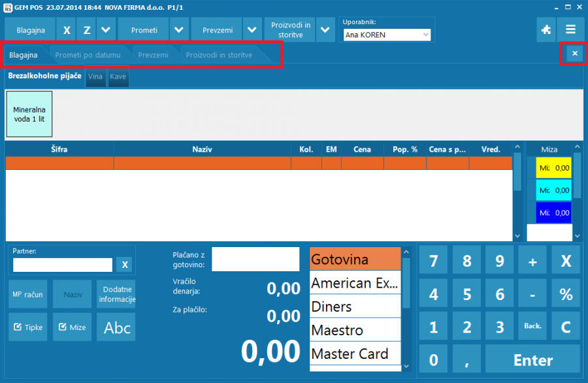Expand the dropdown arrow next to Prometi
The height and width of the screenshot is (383, 588).
pyautogui.click(x=180, y=30)
